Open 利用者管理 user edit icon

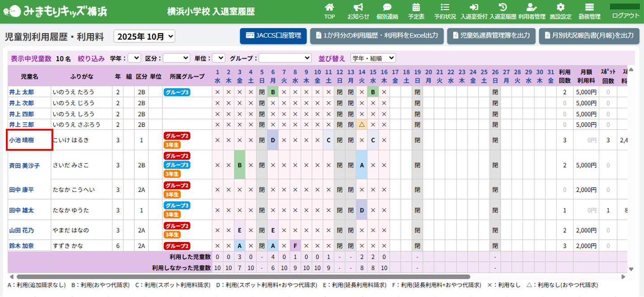532,11
